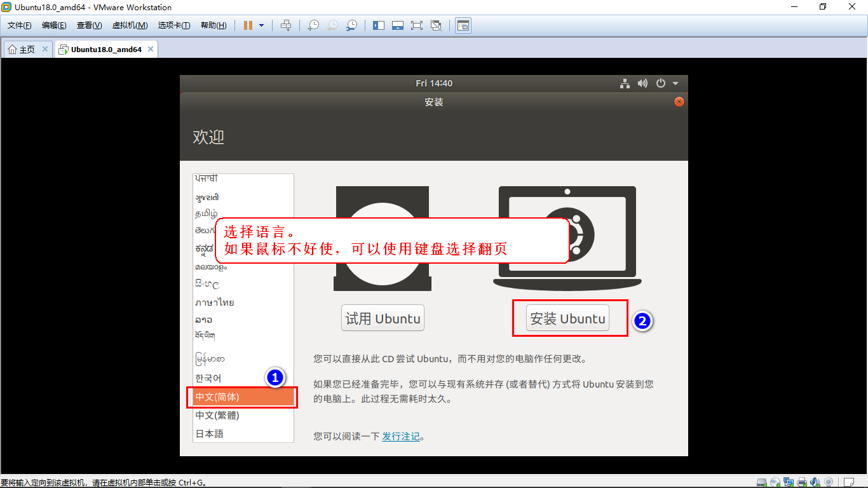Click the install-Ubuntu laptop image
868x488 pixels.
[x=567, y=238]
